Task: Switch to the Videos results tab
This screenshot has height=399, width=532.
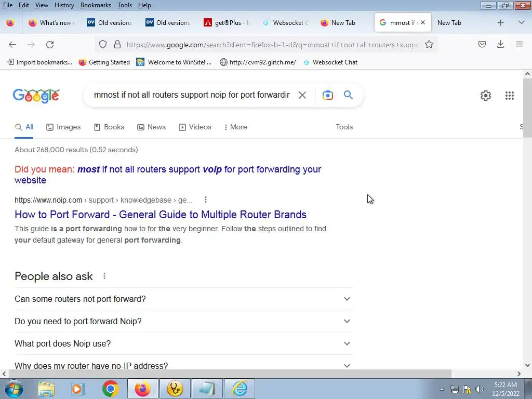Action: click(195, 127)
